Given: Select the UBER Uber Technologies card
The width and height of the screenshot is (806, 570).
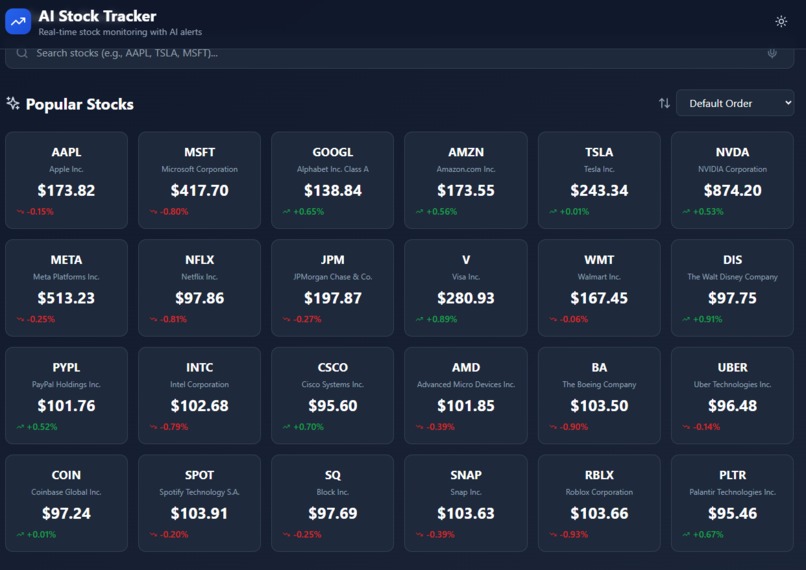Looking at the screenshot, I should tap(732, 395).
